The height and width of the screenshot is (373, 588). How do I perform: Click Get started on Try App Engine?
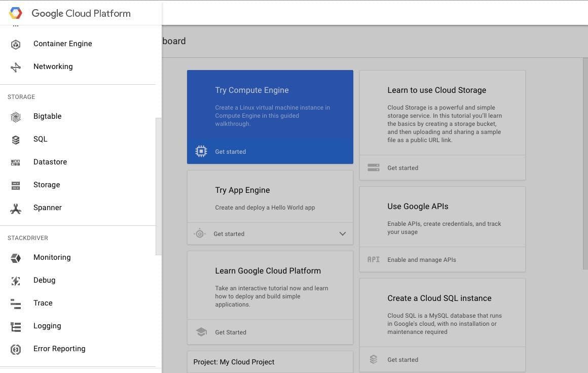click(229, 234)
